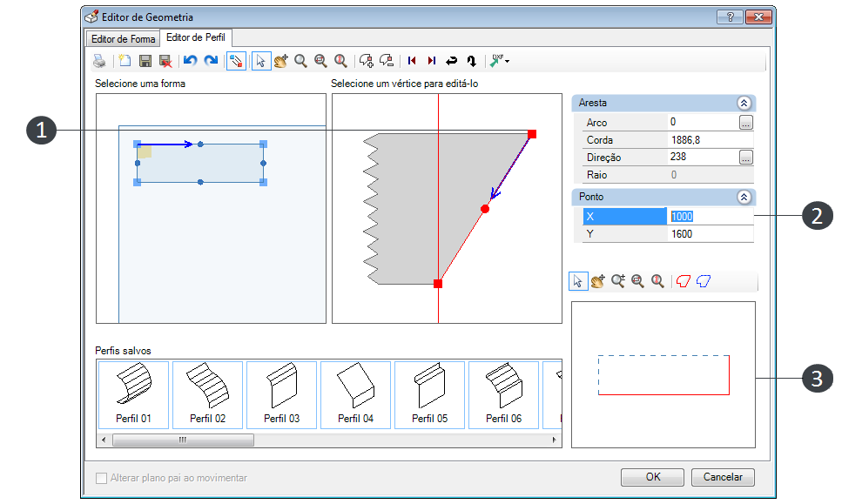The height and width of the screenshot is (504, 862).
Task: Click the blue dashed outline shape icon
Action: [704, 281]
